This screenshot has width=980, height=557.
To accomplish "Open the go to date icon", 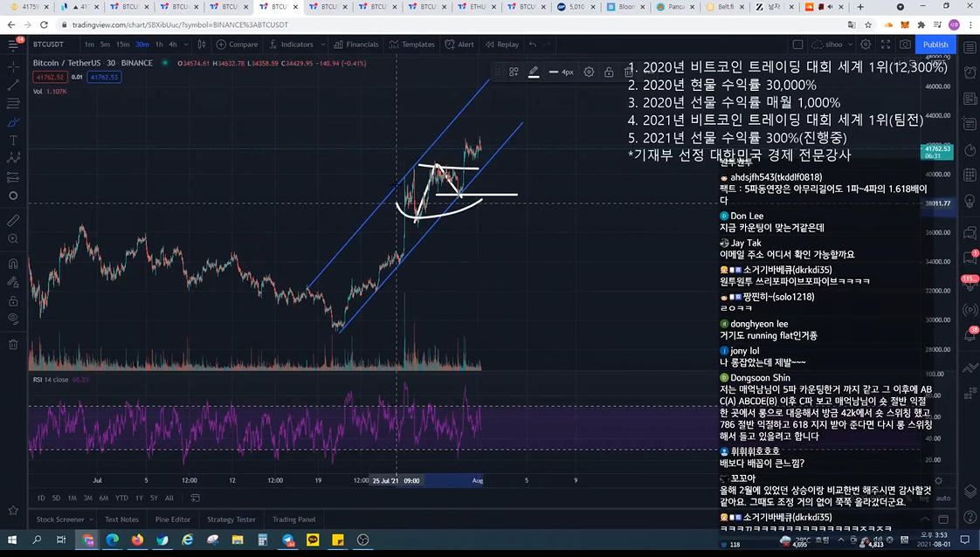I will (195, 498).
